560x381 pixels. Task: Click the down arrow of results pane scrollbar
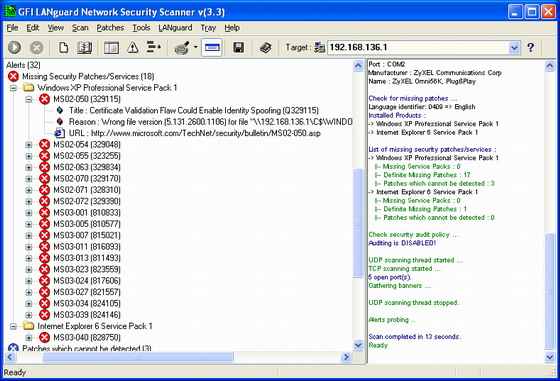click(x=550, y=356)
